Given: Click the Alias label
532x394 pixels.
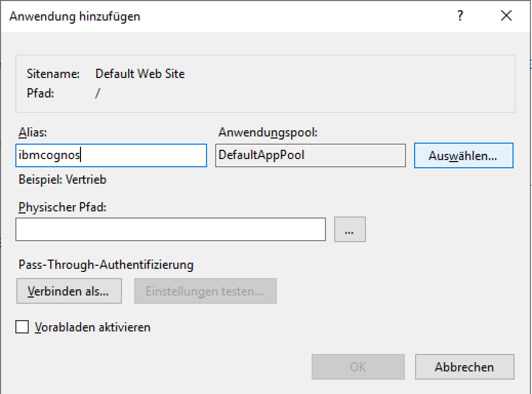Looking at the screenshot, I should tap(32, 132).
